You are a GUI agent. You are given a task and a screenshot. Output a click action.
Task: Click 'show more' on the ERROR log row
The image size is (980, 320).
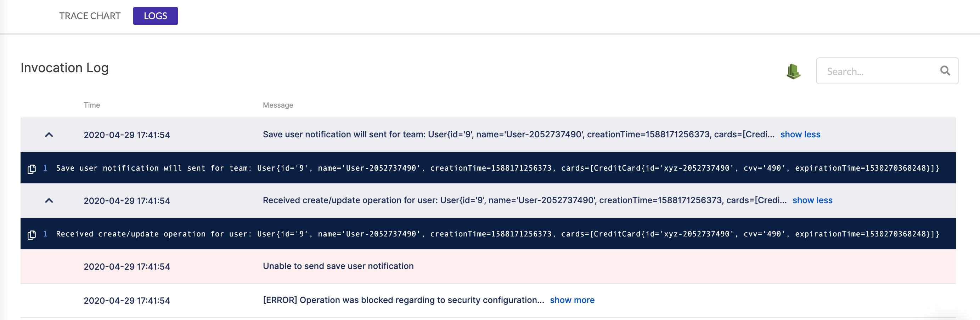pyautogui.click(x=572, y=300)
